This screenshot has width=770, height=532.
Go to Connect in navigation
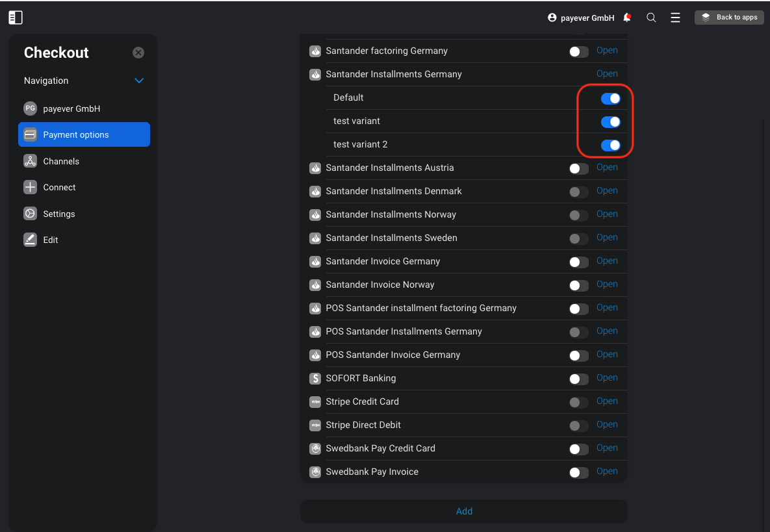(84, 187)
